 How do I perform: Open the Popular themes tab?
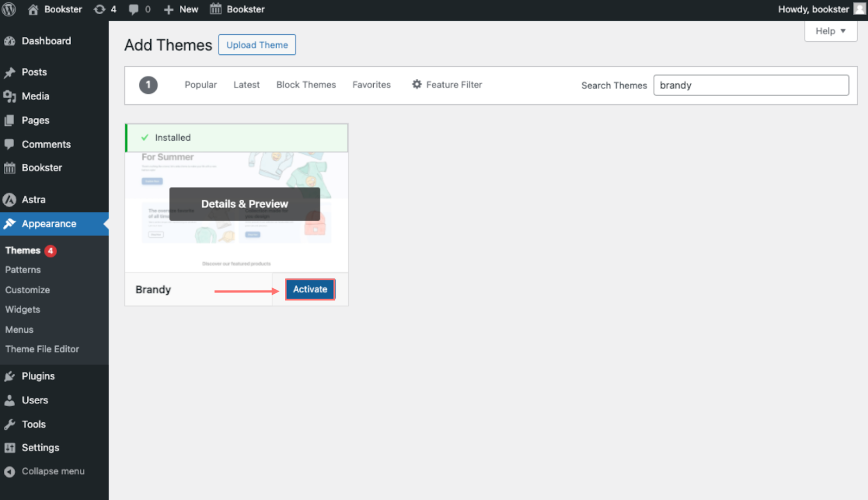point(201,85)
